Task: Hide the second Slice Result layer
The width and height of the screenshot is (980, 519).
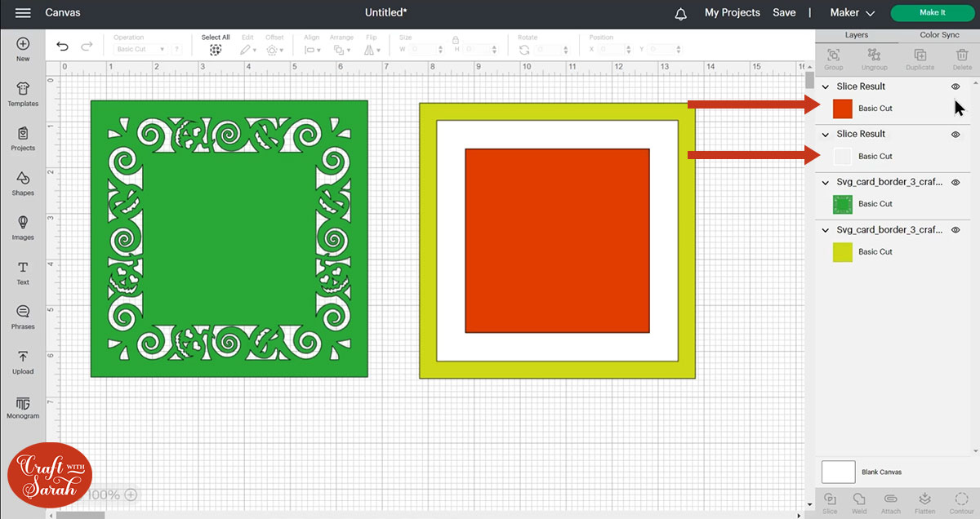Action: 955,135
